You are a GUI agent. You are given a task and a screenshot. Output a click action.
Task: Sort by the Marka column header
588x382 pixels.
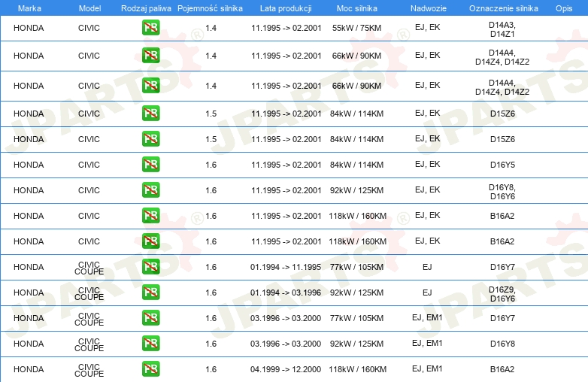tap(29, 8)
